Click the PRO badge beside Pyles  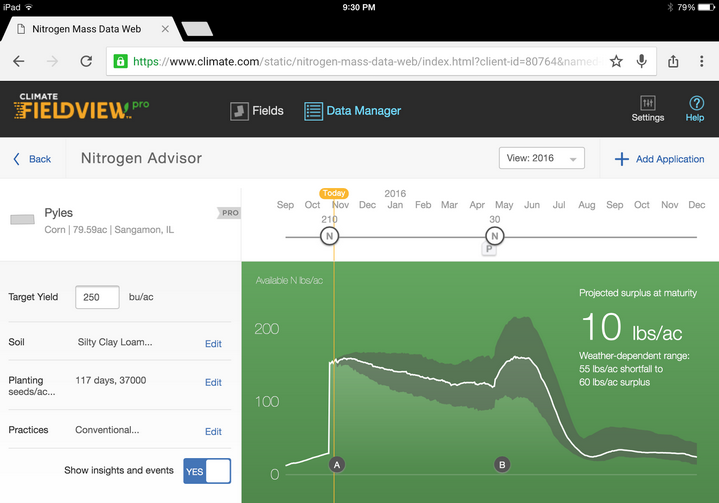pyautogui.click(x=229, y=213)
